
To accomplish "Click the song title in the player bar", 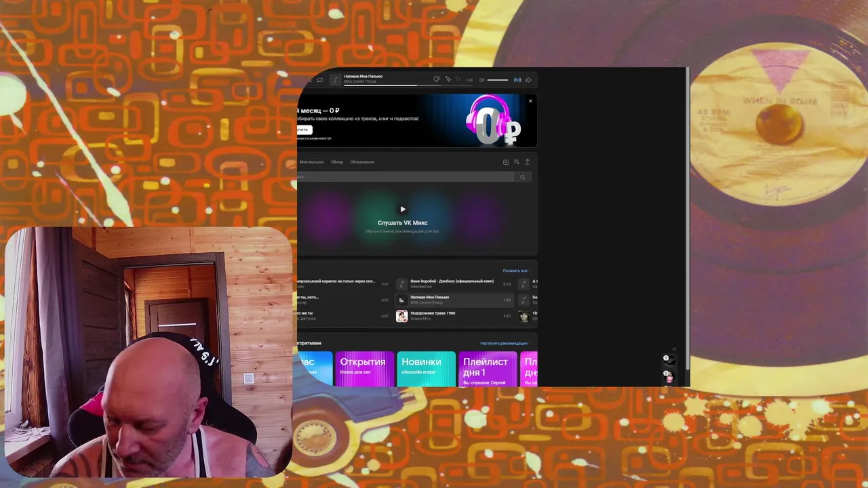I will [x=363, y=77].
